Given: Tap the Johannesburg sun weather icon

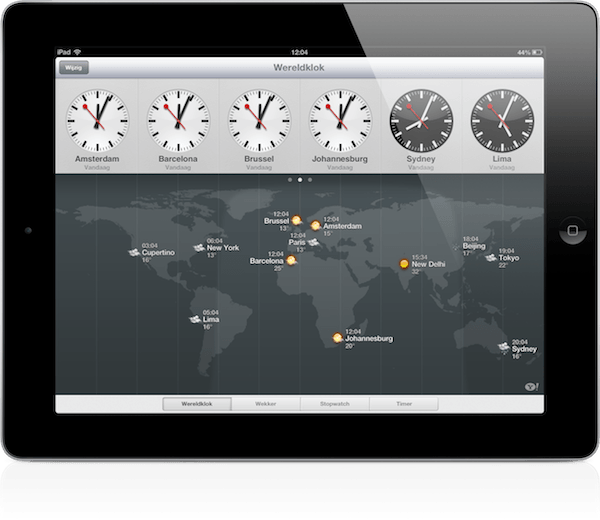Looking at the screenshot, I should (x=337, y=338).
